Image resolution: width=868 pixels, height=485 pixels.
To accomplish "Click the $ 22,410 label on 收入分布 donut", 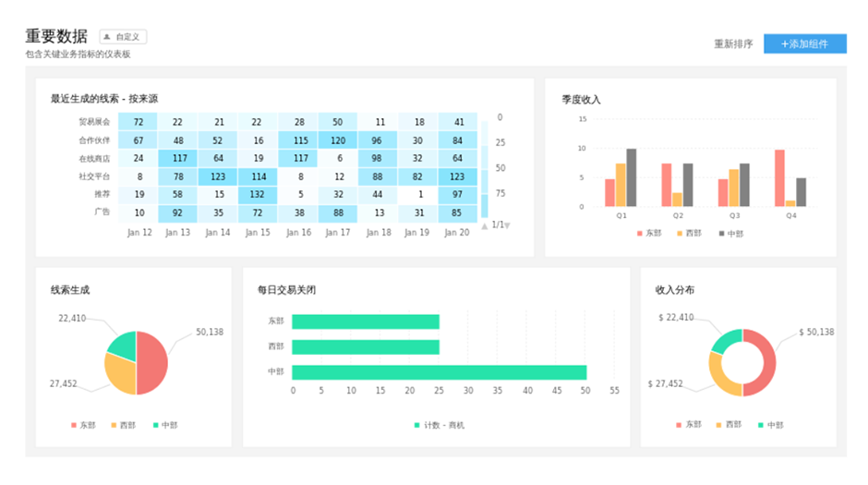I will [x=676, y=318].
